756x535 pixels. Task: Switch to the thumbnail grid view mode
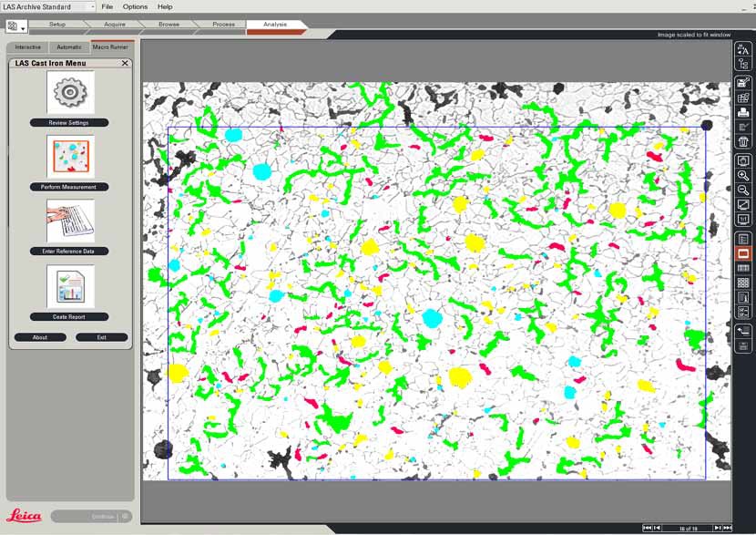(x=743, y=283)
